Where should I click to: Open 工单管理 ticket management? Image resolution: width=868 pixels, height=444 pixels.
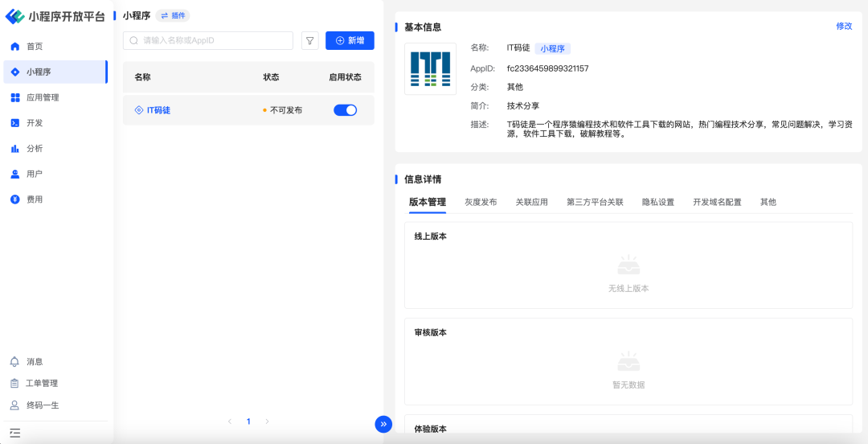[x=41, y=384]
